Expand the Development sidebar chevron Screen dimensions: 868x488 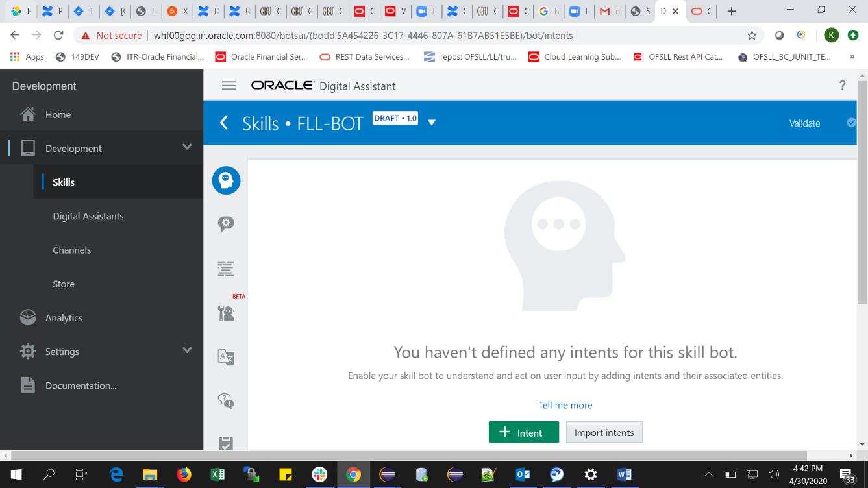[187, 147]
